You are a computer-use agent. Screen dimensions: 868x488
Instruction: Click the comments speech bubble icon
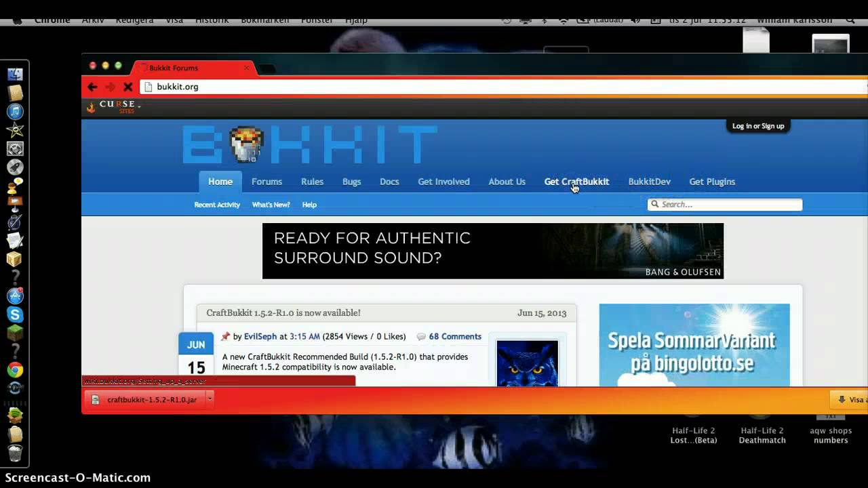[421, 337]
